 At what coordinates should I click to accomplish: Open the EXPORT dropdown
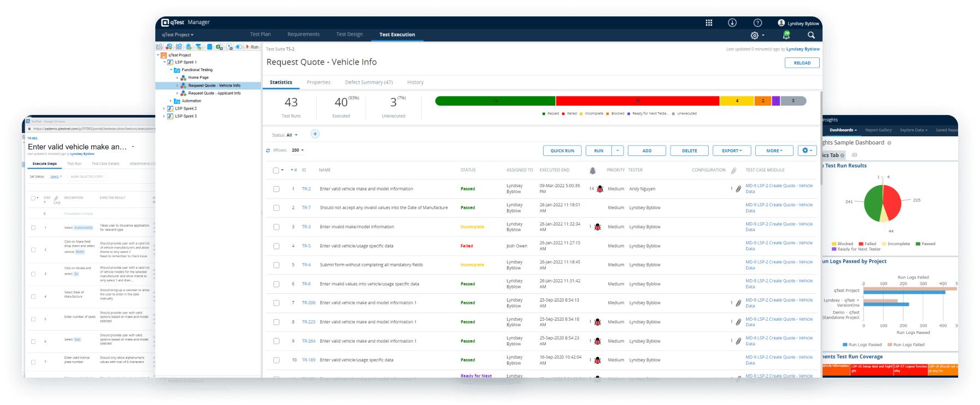(x=732, y=151)
